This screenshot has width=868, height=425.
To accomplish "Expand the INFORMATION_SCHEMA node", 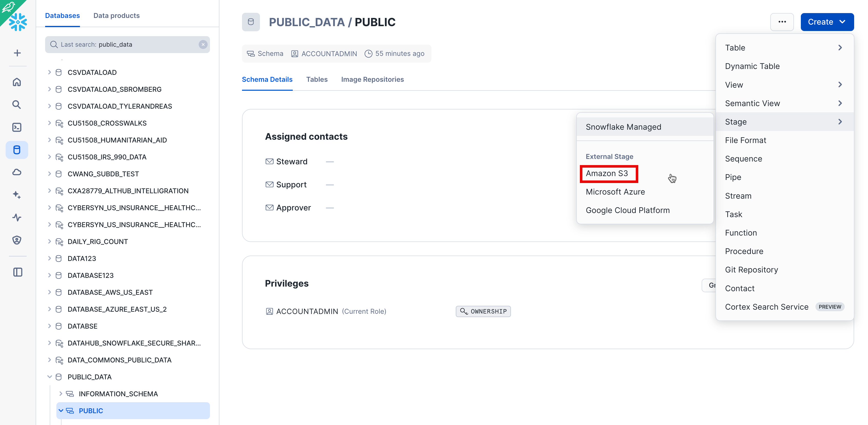I will click(61, 394).
